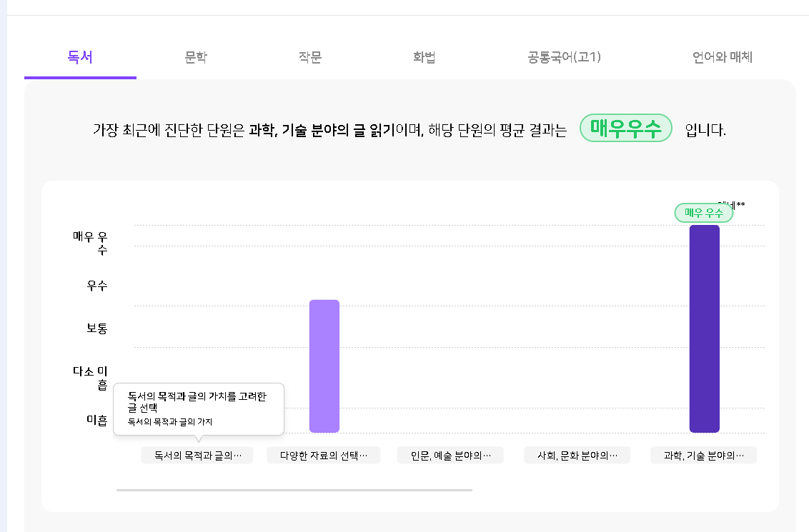Click the 매우 우수 y-axis label
This screenshot has height=532, width=809.
90,244
